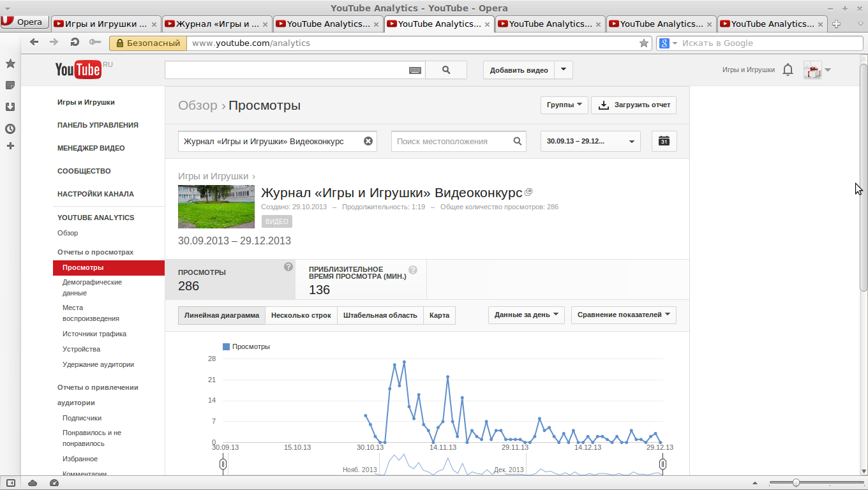Click the Загрузить отчет button
Image resolution: width=868 pixels, height=490 pixels.
click(x=634, y=105)
